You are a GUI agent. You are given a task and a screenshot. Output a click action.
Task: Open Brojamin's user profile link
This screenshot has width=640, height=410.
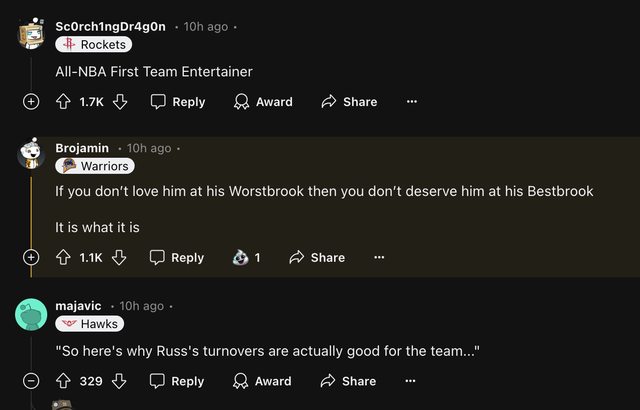(x=82, y=148)
